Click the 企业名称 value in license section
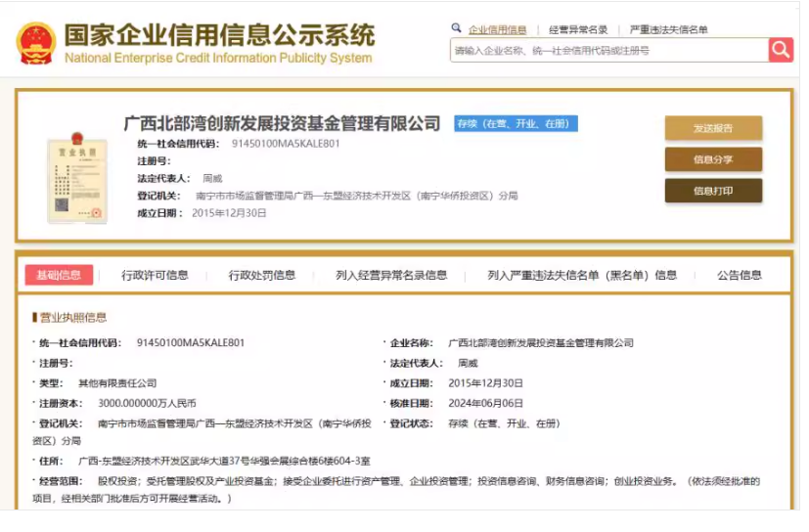809x532 pixels. [541, 343]
